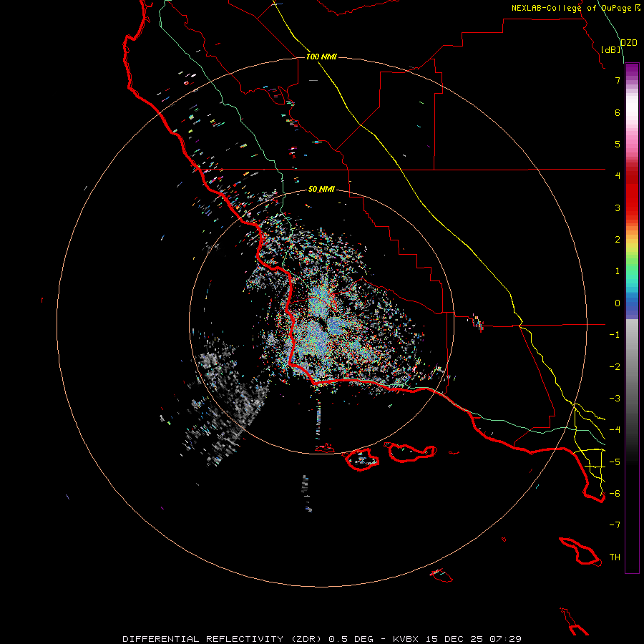644x644 pixels.
Task: Click the 4 value on the scale
Action: pos(618,176)
